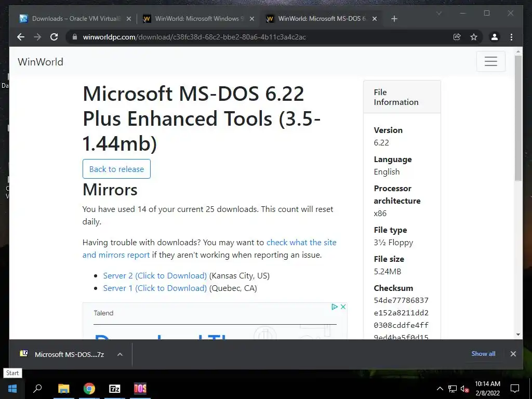Click the page scrollbar thumb
Image resolution: width=532 pixels, height=399 pixels.
click(x=518, y=118)
